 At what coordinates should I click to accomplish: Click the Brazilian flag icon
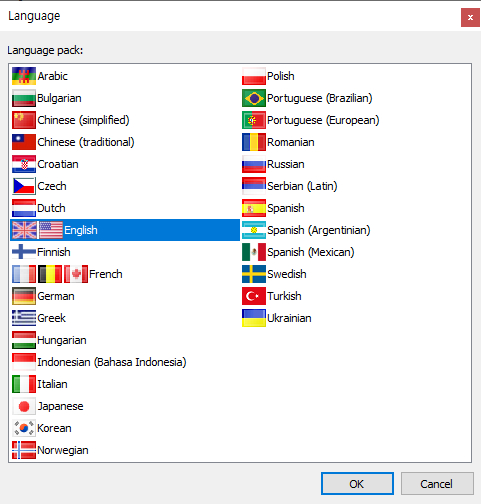[x=254, y=98]
